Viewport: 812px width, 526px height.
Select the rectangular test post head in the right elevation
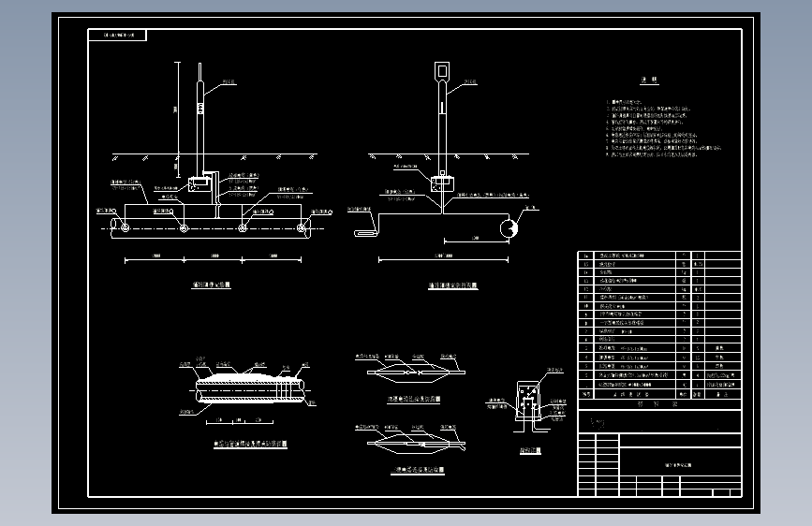point(442,70)
